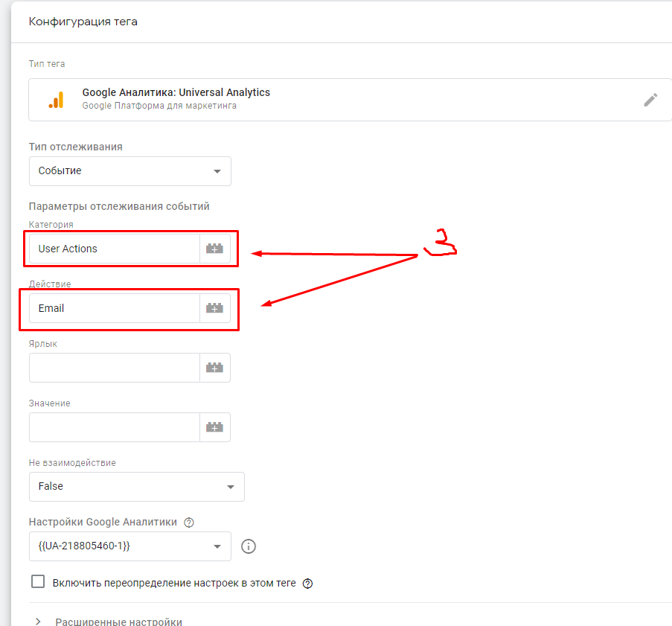Click the Email action input field
The image size is (672, 626).
click(114, 308)
